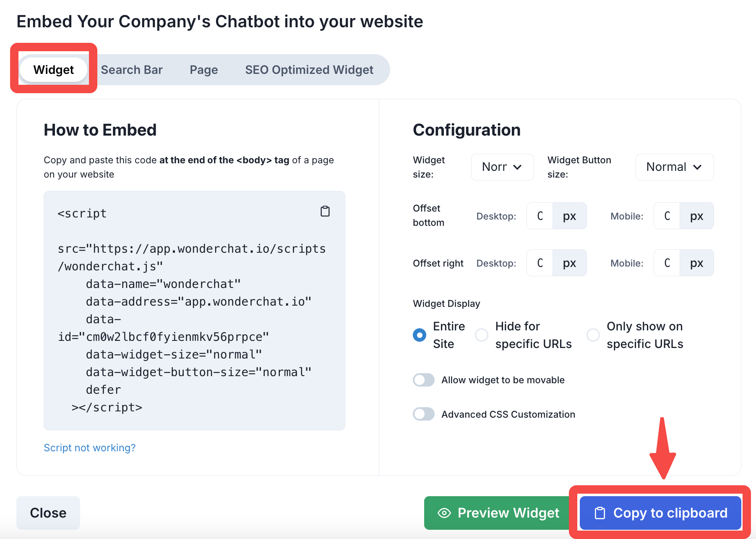
Task: Click Offset right Mobile input field
Action: (x=667, y=263)
